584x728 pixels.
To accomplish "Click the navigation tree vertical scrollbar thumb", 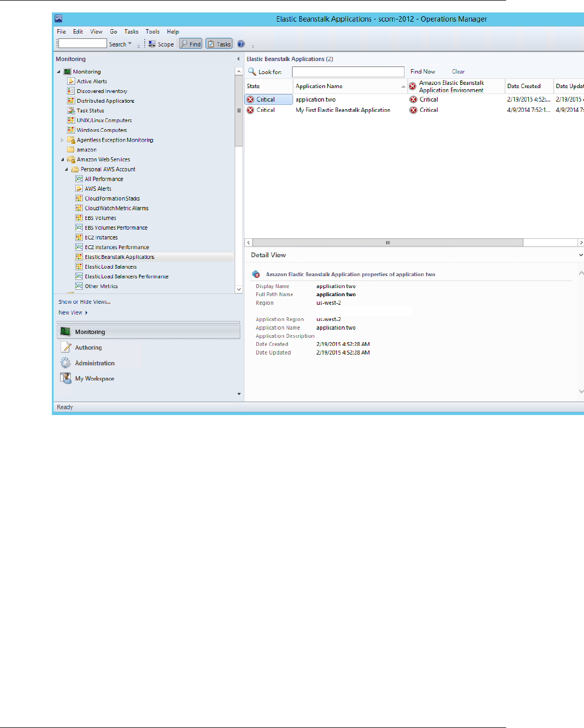I will (239, 110).
